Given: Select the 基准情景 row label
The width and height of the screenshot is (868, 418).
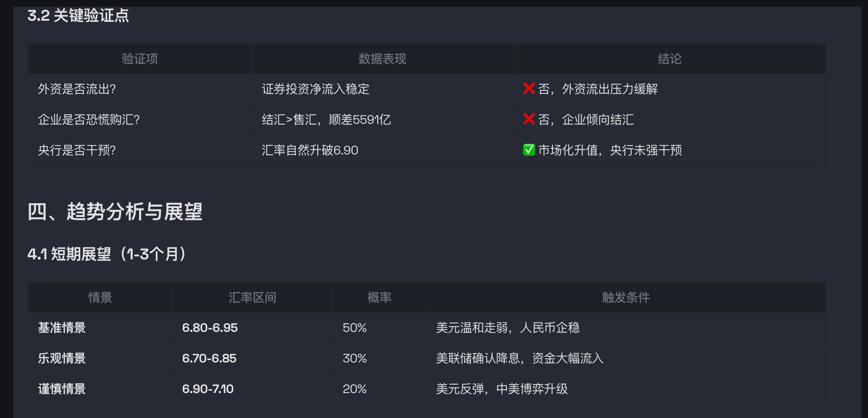Looking at the screenshot, I should click(x=62, y=328).
